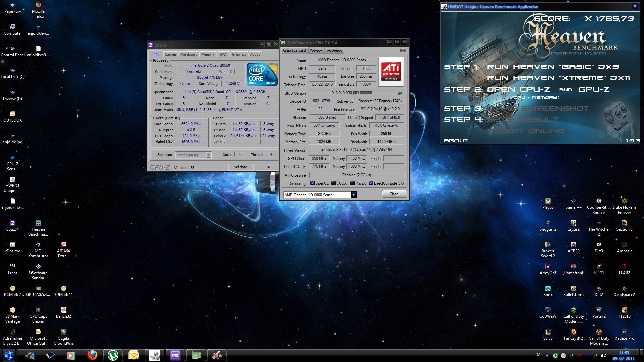Image resolution: width=644 pixels, height=362 pixels.
Task: Open Firefox from the taskbar
Action: pos(92,355)
